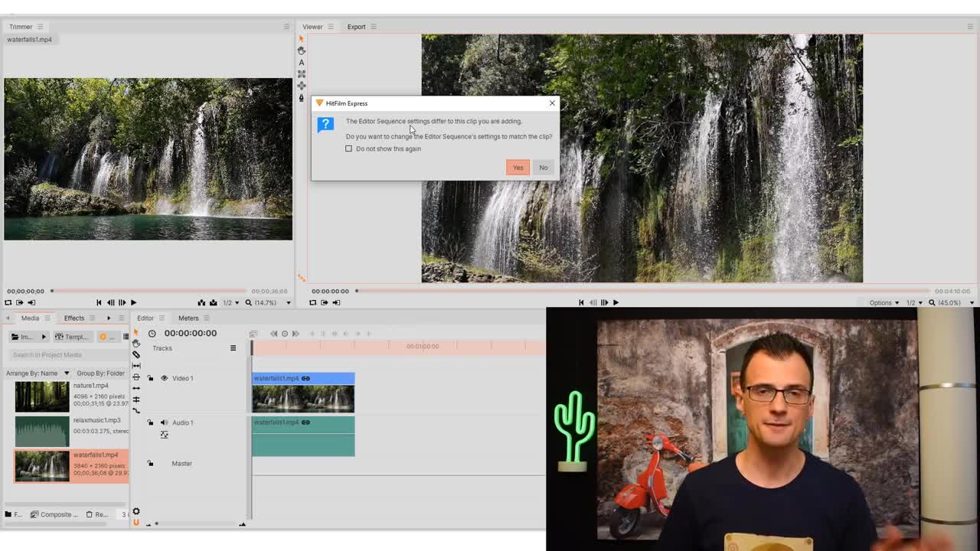Mute the Audio 1 track speaker
Viewport: 980px width, 551px height.
[164, 422]
